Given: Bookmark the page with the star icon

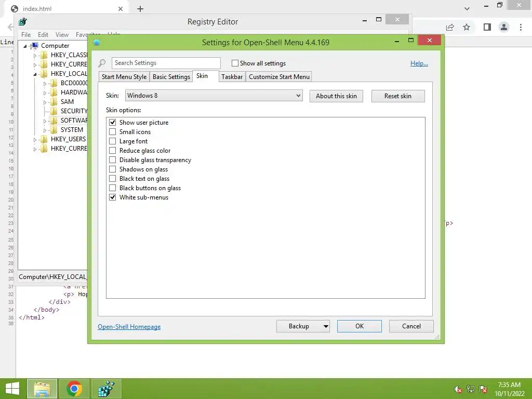Looking at the screenshot, I should click(467, 27).
